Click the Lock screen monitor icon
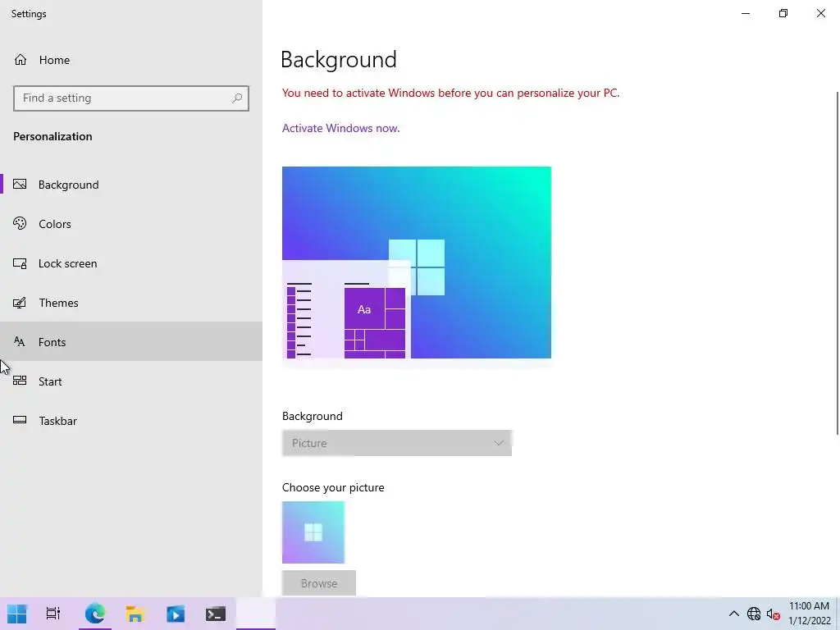 click(x=20, y=263)
